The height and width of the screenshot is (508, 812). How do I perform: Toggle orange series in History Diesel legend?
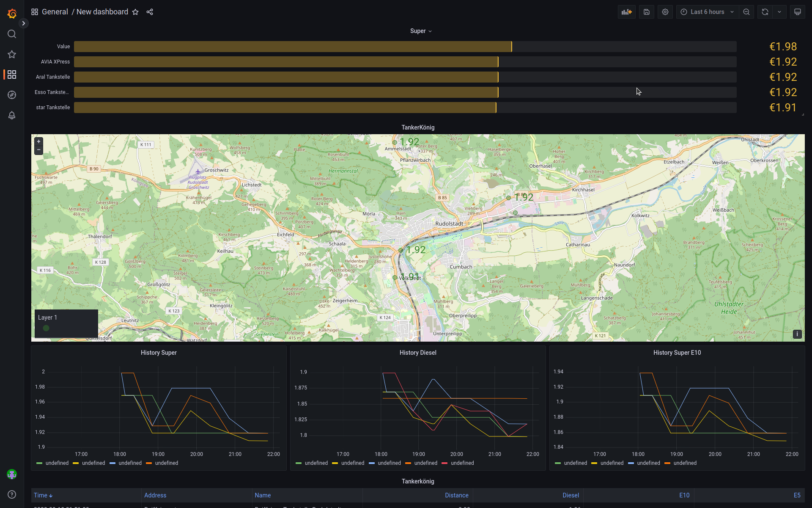coord(421,463)
